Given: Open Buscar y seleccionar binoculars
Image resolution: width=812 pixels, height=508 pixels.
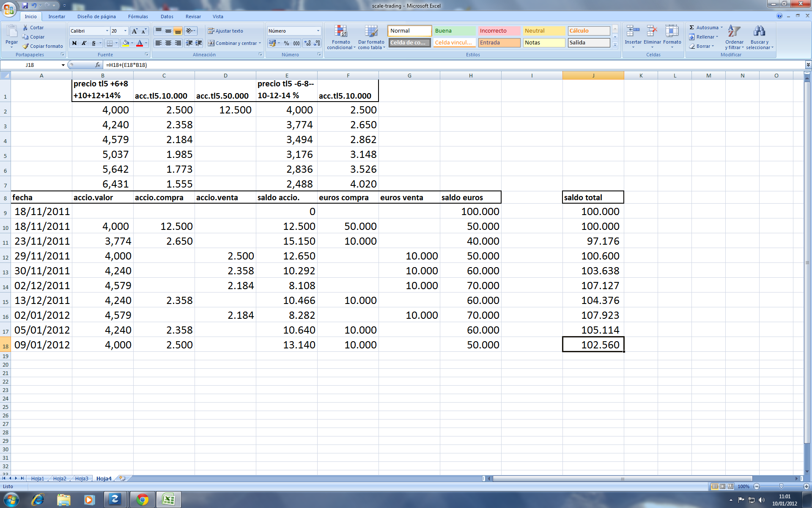Looking at the screenshot, I should (x=759, y=32).
